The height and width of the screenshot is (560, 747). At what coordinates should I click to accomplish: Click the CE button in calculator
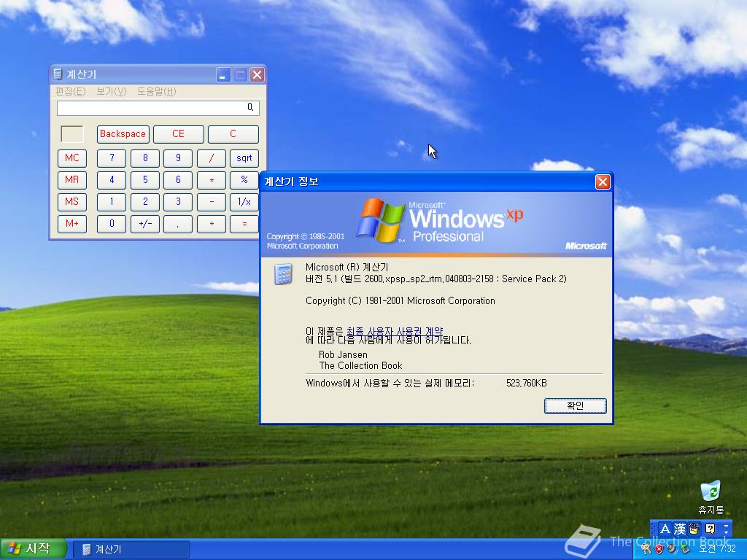[178, 134]
